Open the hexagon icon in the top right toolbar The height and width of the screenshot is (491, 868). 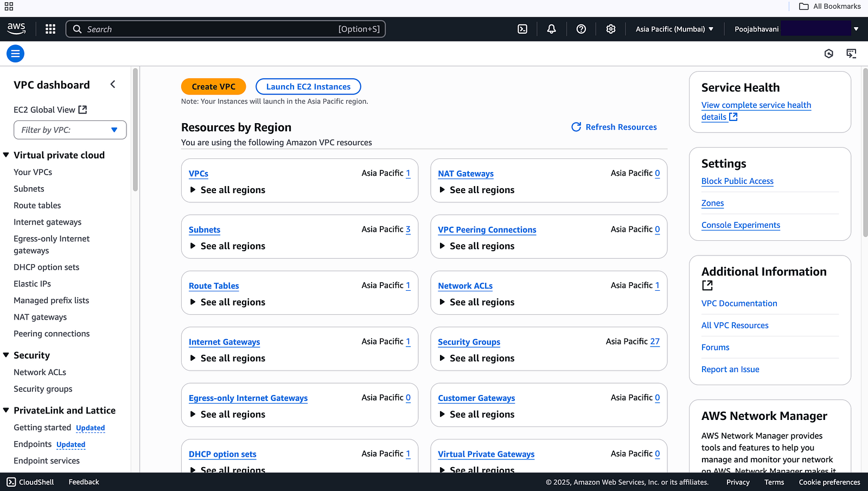[x=828, y=54]
